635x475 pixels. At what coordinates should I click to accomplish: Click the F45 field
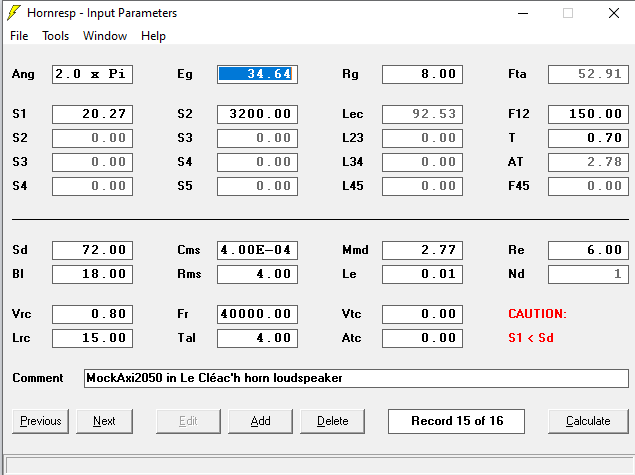(x=588, y=186)
